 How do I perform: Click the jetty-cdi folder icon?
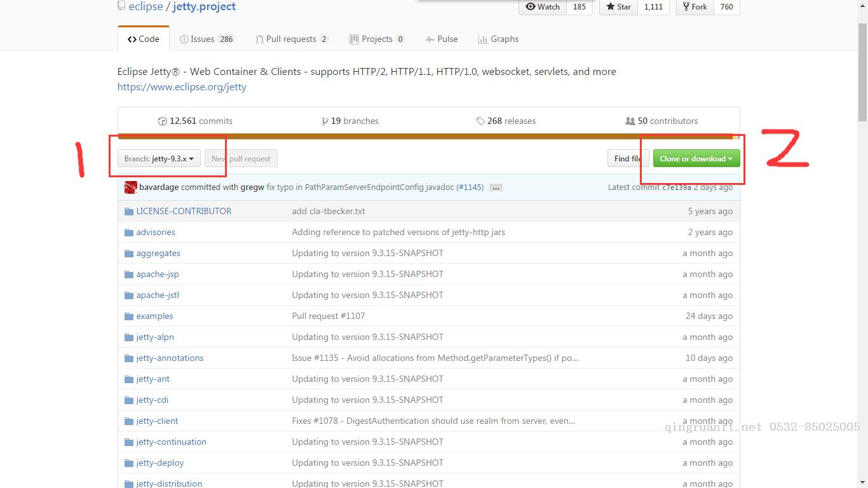(x=129, y=400)
